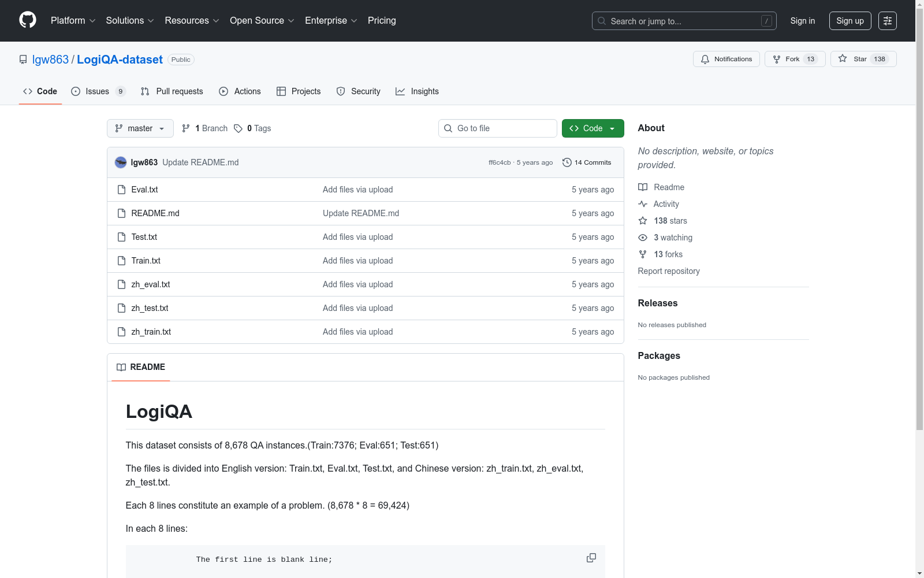
Task: Click the Notifications bell button
Action: click(x=726, y=59)
